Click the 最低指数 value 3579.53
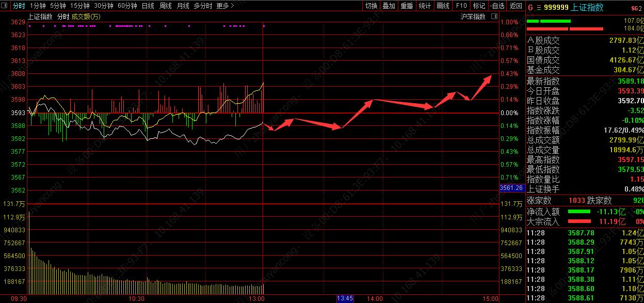The image size is (644, 303). click(631, 169)
